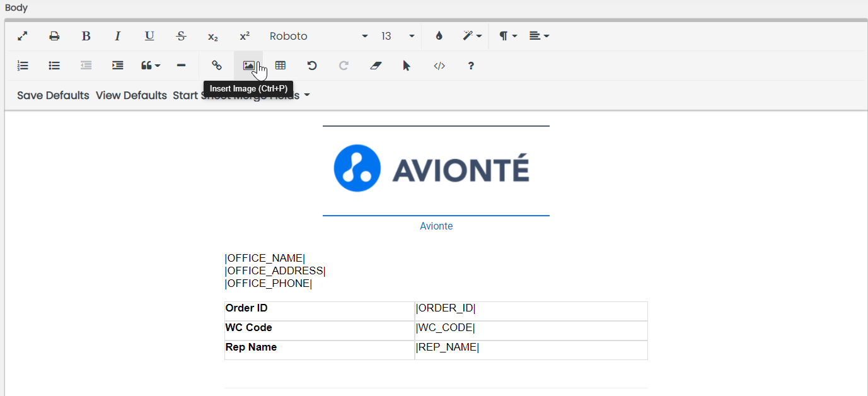868x396 pixels.
Task: Click View Defaults
Action: (131, 95)
